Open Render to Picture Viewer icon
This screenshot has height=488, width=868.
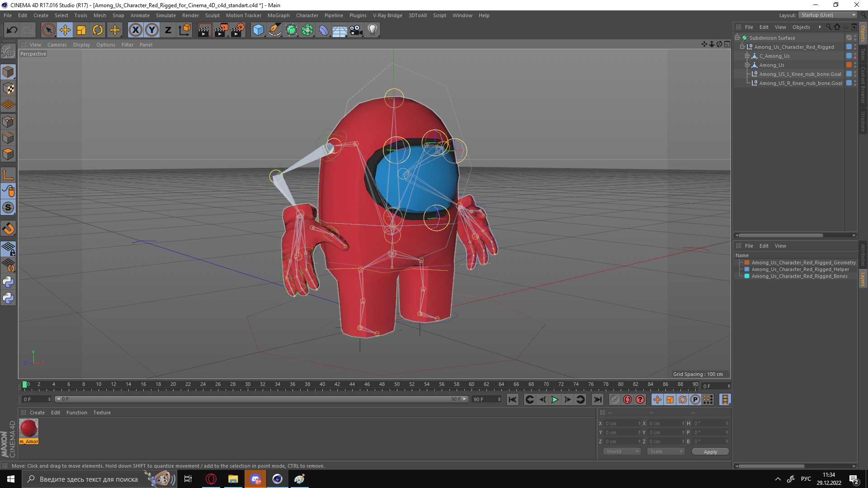(x=221, y=30)
